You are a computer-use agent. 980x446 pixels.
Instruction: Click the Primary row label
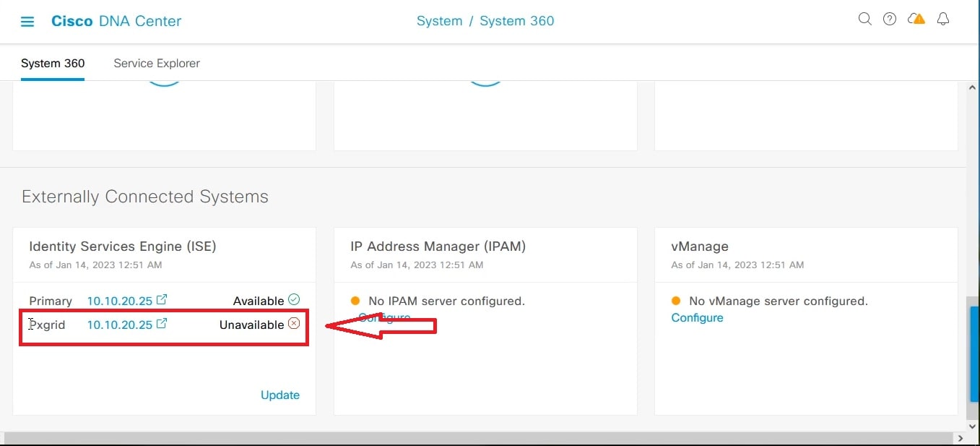click(x=51, y=301)
